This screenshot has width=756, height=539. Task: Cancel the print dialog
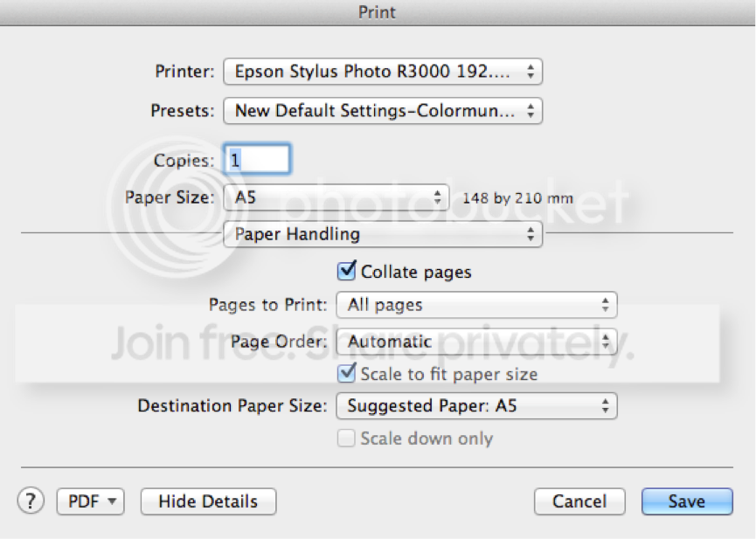click(x=579, y=501)
